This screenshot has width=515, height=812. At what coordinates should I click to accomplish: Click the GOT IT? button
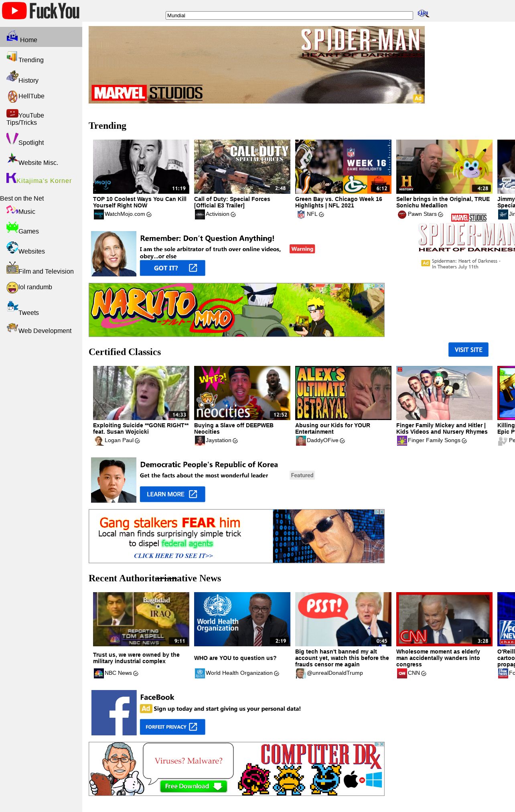click(172, 268)
